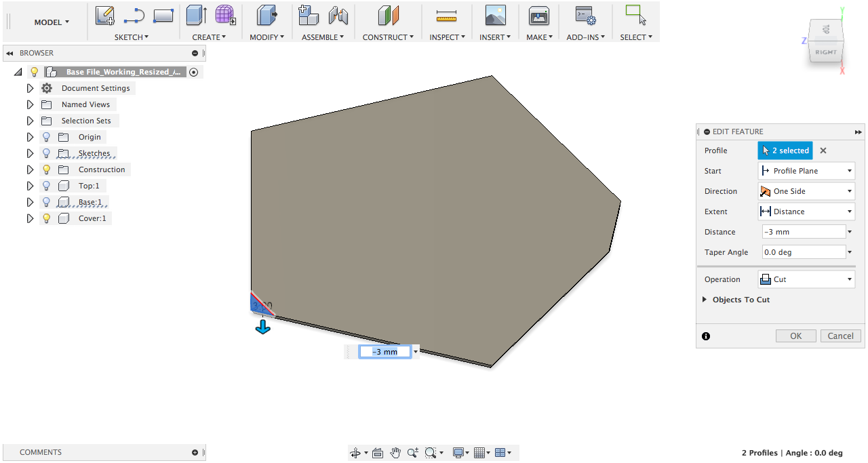Select the Create Sketch tool icon

pyautogui.click(x=104, y=16)
